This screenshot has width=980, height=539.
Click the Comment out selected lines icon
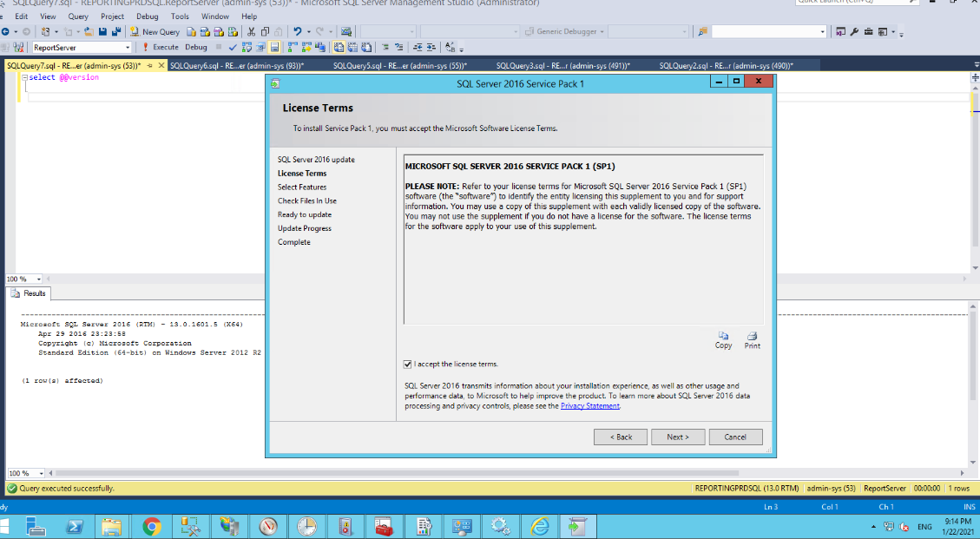click(x=385, y=47)
